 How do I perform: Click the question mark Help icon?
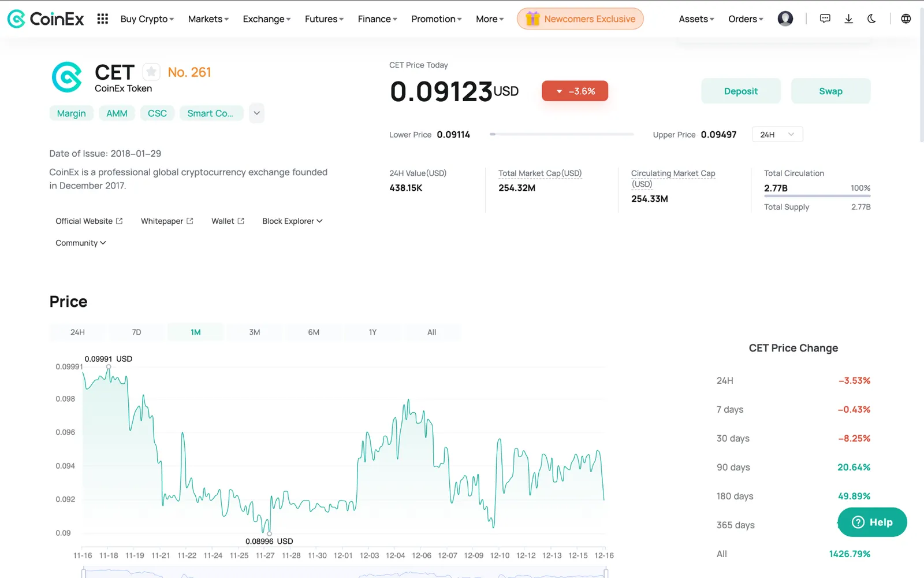(858, 522)
